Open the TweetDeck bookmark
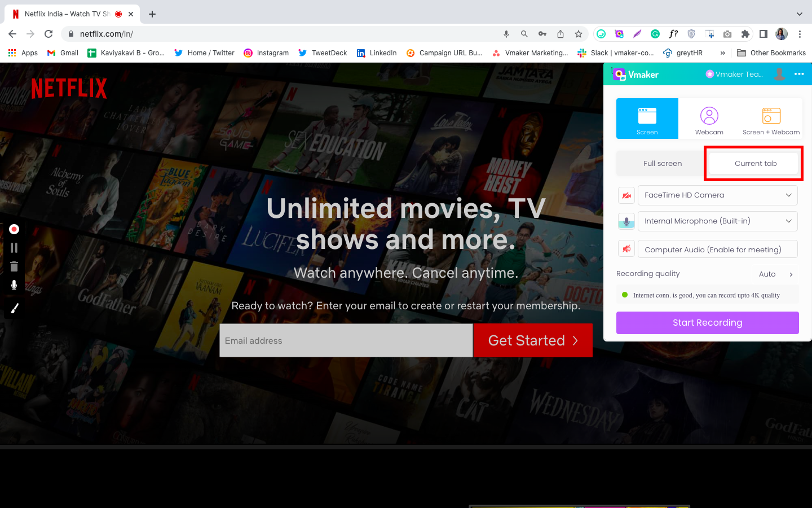This screenshot has height=508, width=812. (x=323, y=53)
